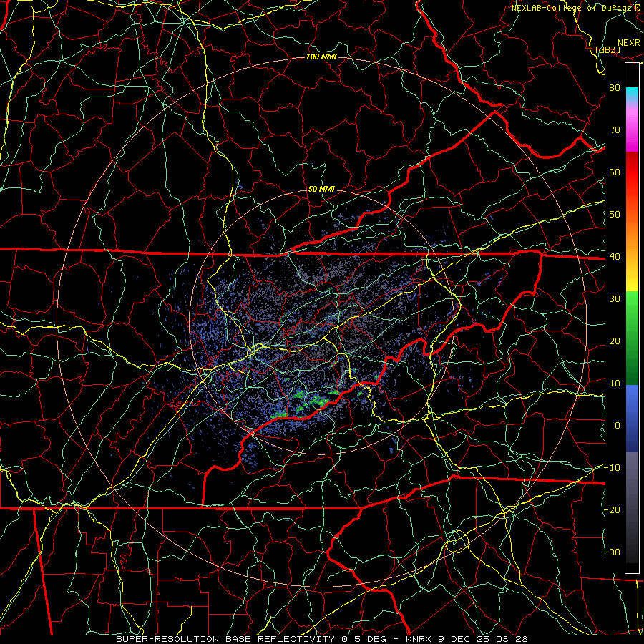
Task: Select the -10 dBZ scale label
Action: (x=613, y=468)
